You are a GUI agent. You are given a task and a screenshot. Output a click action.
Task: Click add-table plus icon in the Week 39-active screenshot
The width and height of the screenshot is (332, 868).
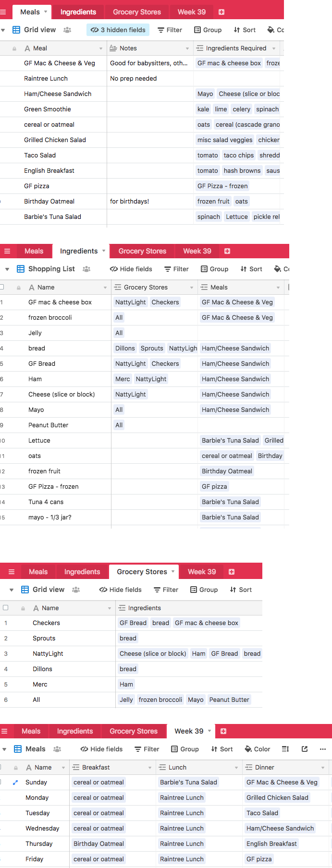tap(223, 731)
